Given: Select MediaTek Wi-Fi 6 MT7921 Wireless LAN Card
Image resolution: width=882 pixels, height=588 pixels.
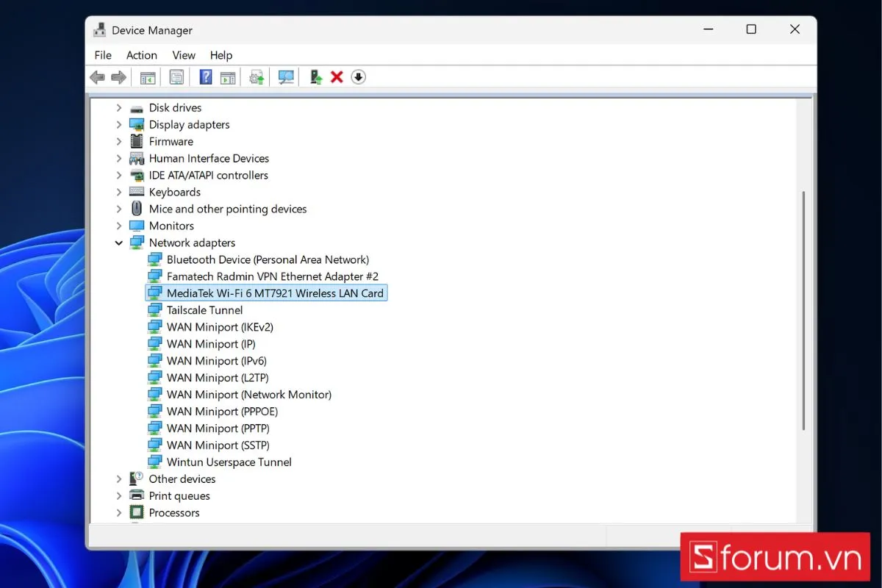Looking at the screenshot, I should [x=275, y=293].
